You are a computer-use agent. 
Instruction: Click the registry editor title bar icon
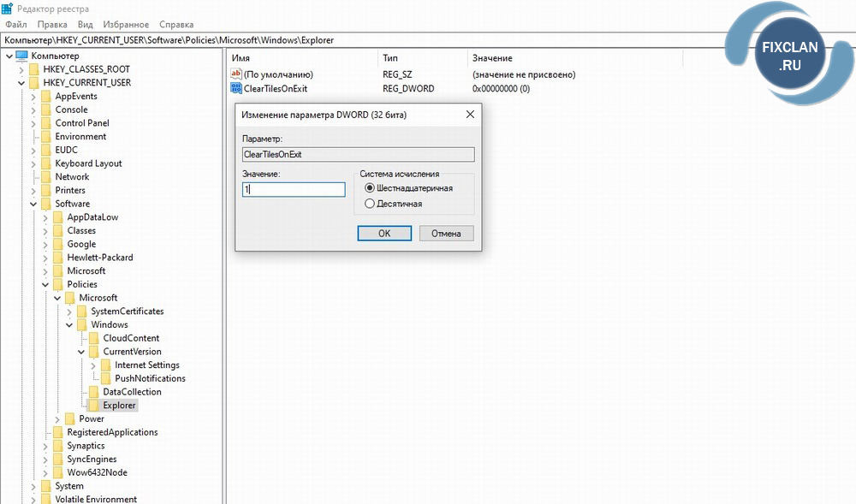tap(8, 8)
